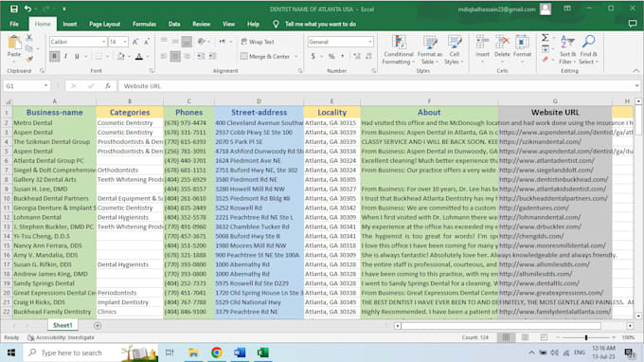This screenshot has height=362, width=644.
Task: Add a new sheet
Action: [x=98, y=325]
